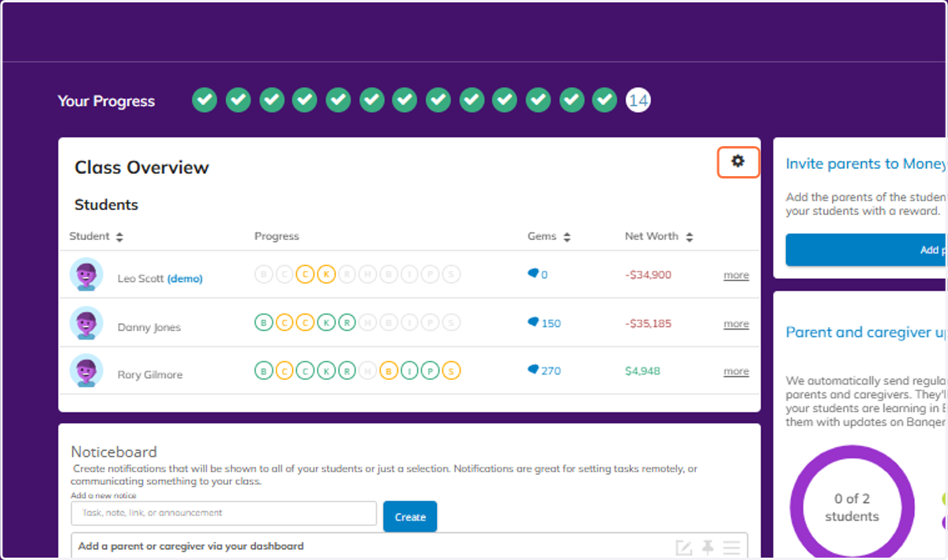Click Leo Scott's gem icon
This screenshot has height=560, width=948.
[x=533, y=273]
